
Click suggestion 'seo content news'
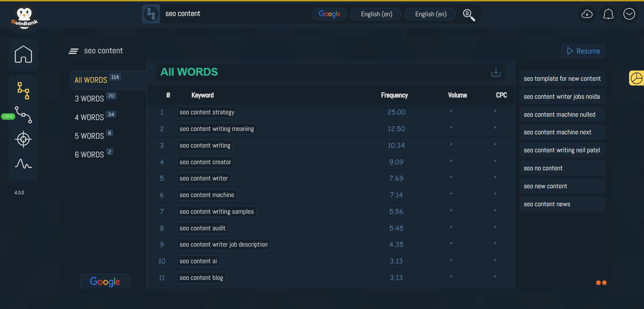click(x=562, y=204)
